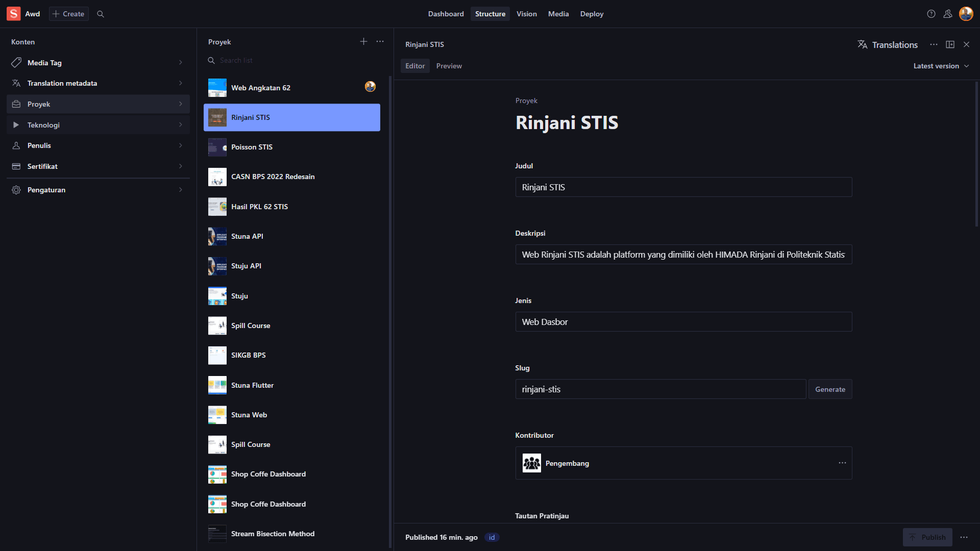This screenshot has width=980, height=551.
Task: Click the id language badge
Action: [x=492, y=537]
